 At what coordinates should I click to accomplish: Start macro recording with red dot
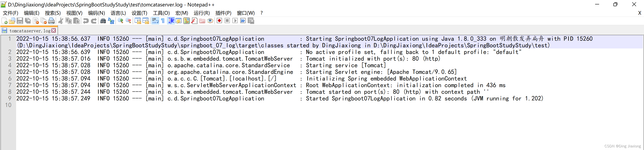click(219, 21)
